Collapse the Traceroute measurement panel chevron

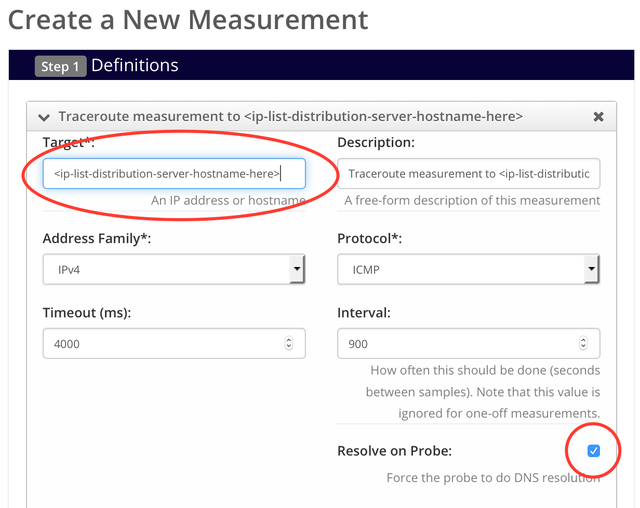[x=44, y=118]
